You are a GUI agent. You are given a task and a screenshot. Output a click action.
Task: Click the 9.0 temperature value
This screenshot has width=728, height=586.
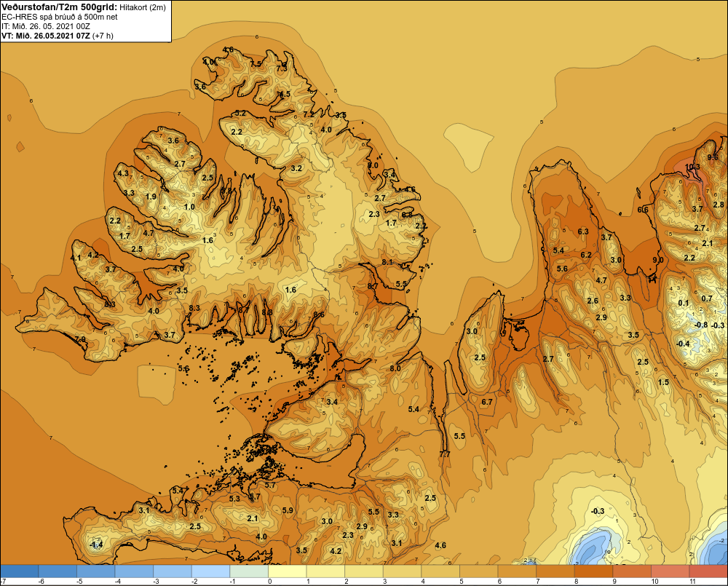(x=658, y=260)
